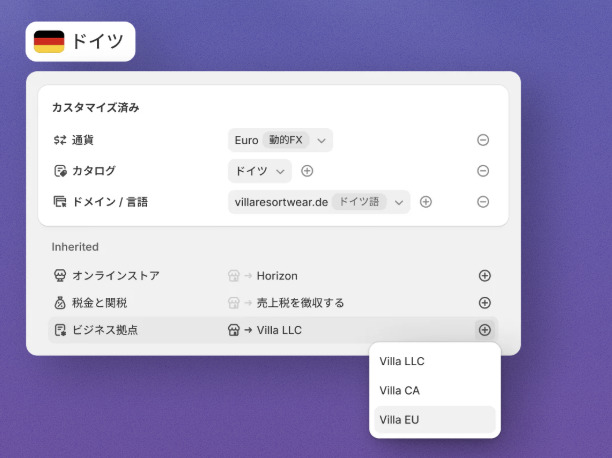Screen dimensions: 612x458
Task: Select the 税金と関税 row label
Action: click(x=100, y=303)
